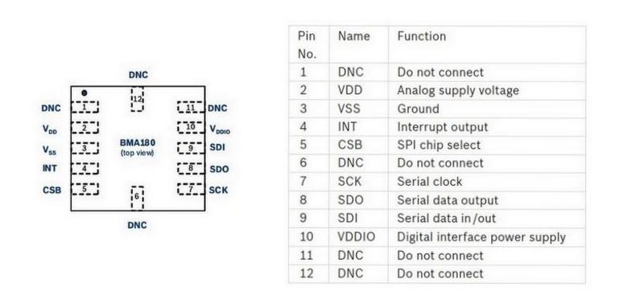This screenshot has width=644, height=300.
Task: Select pin 7 pad next to SCK
Action: [x=191, y=189]
